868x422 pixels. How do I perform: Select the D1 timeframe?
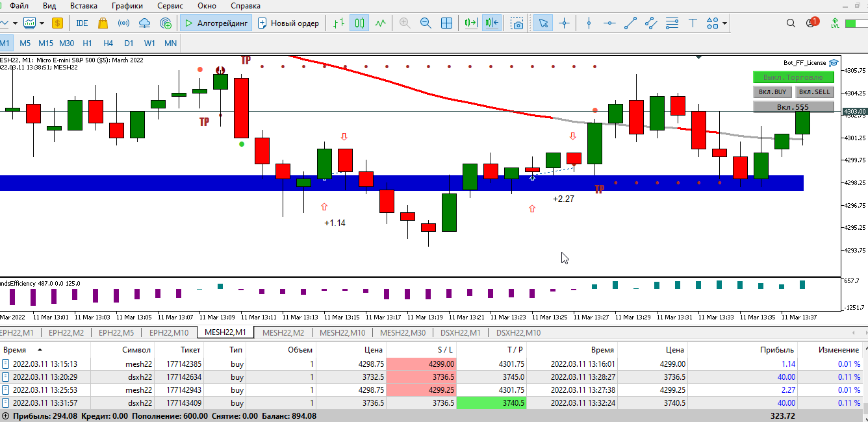[x=129, y=43]
